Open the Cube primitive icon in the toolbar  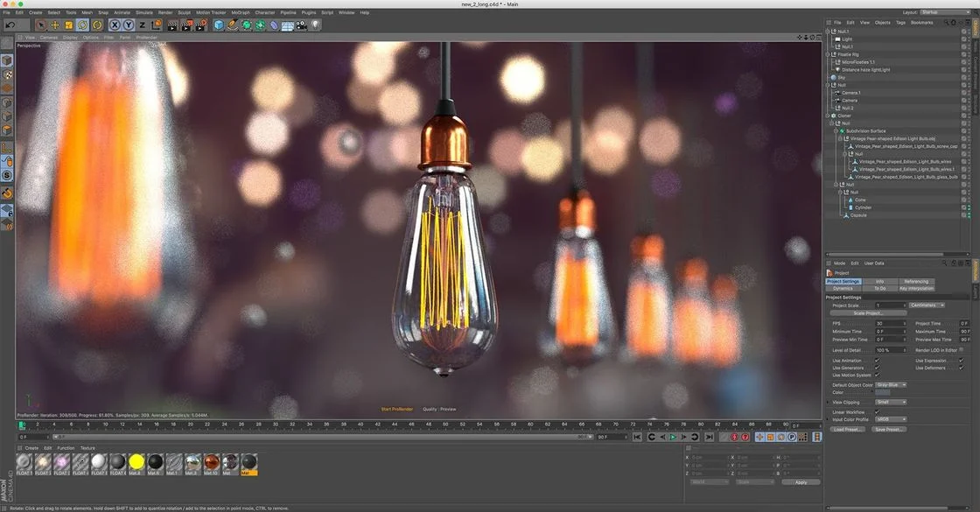point(219,25)
